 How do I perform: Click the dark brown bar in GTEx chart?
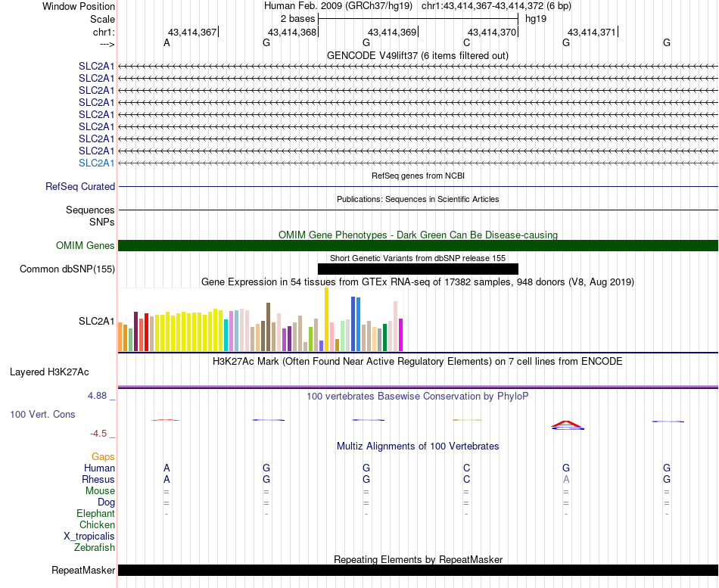(x=268, y=327)
